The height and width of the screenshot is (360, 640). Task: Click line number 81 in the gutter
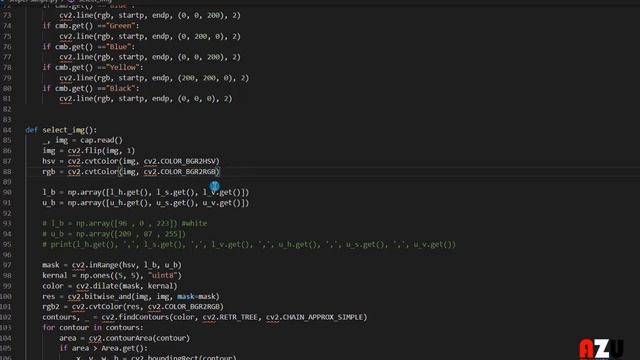(x=7, y=98)
